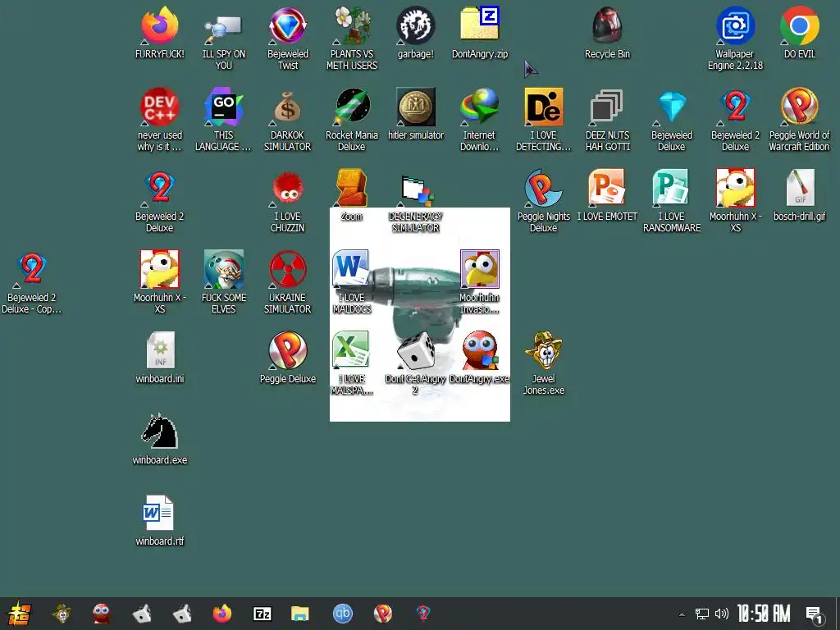This screenshot has width=840, height=630.
Task: Select the DEGENERACY SIMULATOR shortcut
Action: click(x=416, y=202)
